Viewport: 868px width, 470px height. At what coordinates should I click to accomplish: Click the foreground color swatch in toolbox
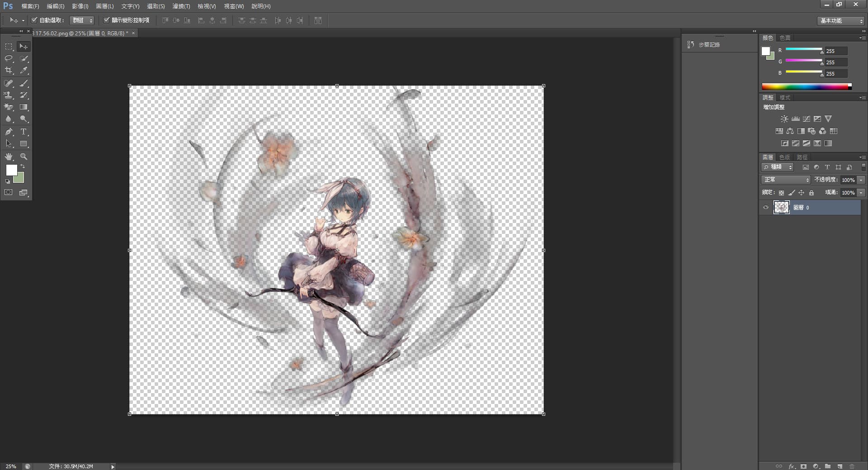pos(11,170)
